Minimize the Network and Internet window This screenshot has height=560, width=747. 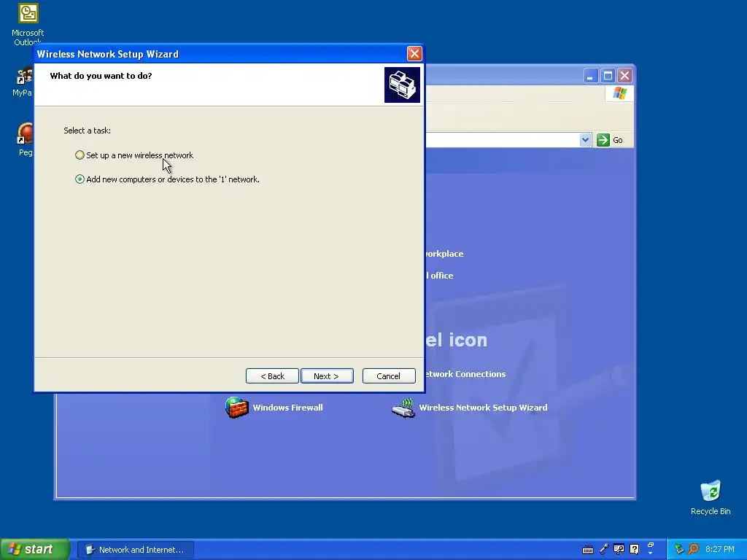coord(591,76)
